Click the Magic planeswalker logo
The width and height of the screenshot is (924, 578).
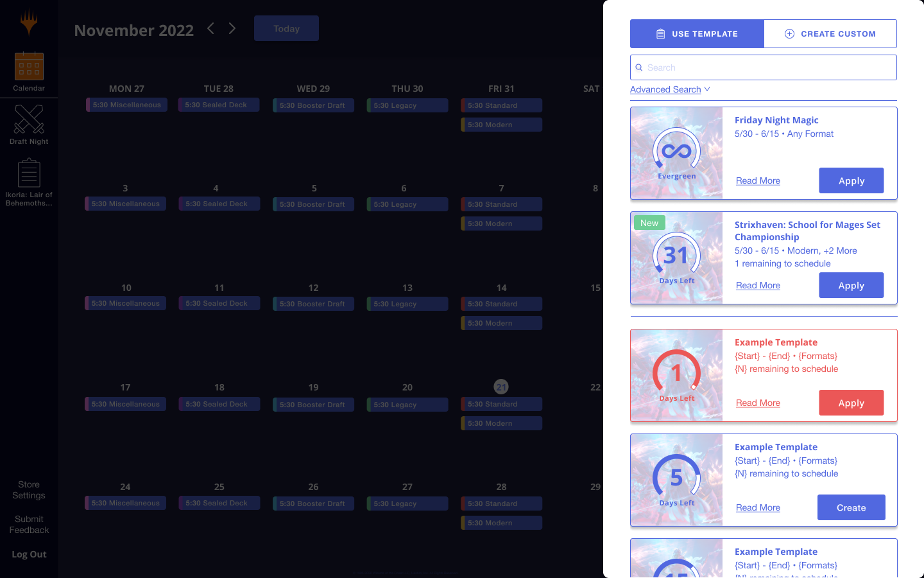(x=29, y=22)
